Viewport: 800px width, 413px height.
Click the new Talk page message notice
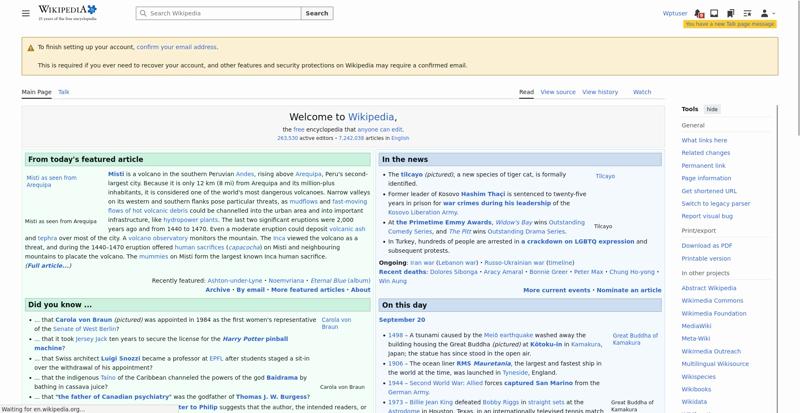pyautogui.click(x=730, y=24)
